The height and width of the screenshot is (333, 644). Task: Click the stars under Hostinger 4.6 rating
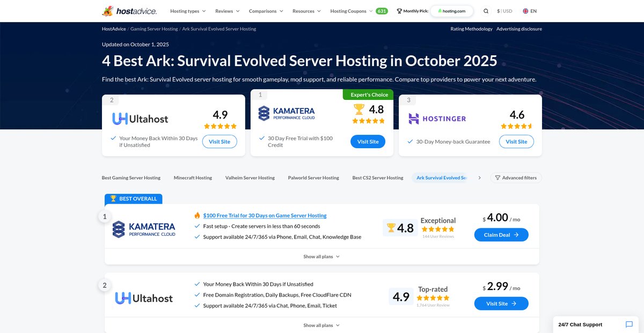517,126
